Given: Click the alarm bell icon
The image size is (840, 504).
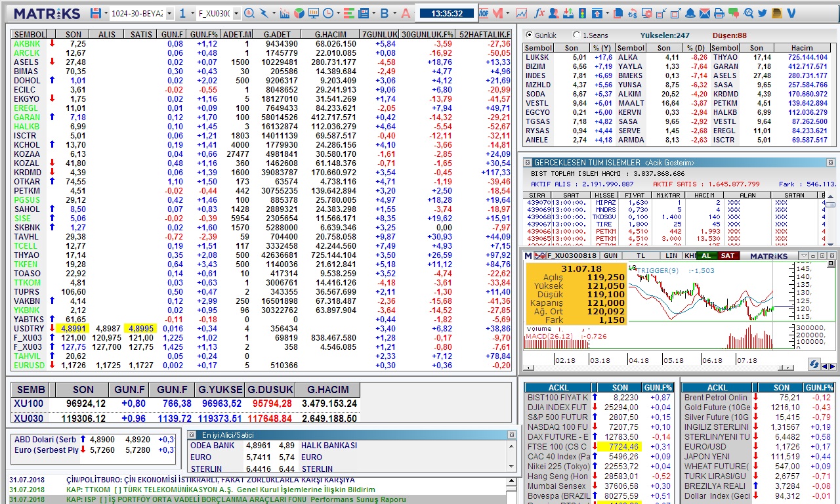Looking at the screenshot, I should click(690, 13).
